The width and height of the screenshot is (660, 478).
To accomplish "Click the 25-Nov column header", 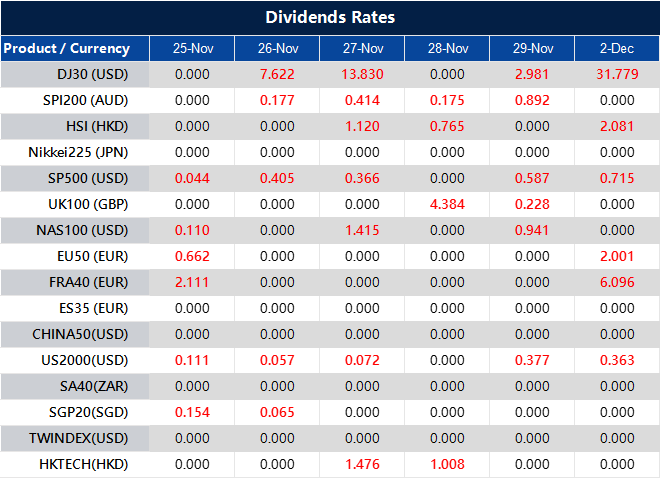I will point(192,48).
